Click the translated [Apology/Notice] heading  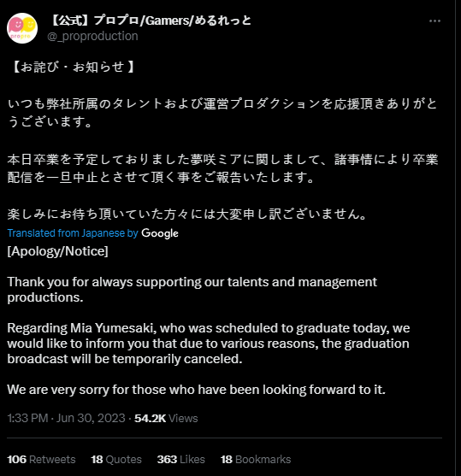point(58,251)
